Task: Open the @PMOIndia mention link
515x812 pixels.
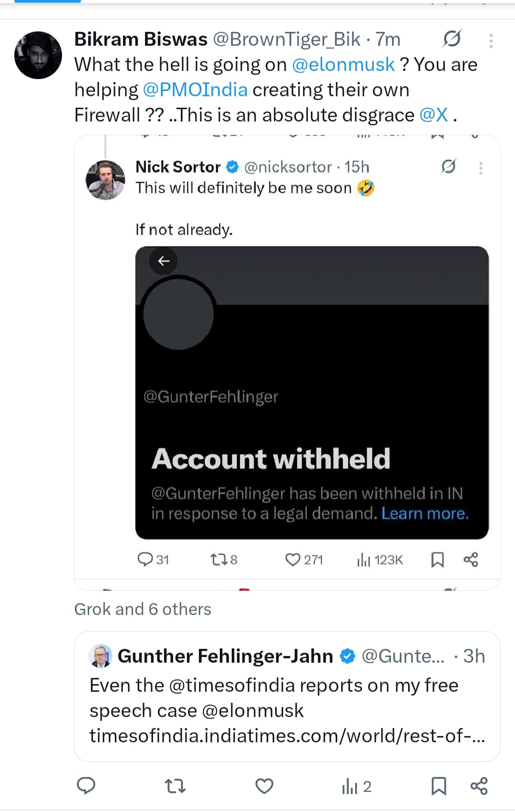Action: (x=195, y=90)
